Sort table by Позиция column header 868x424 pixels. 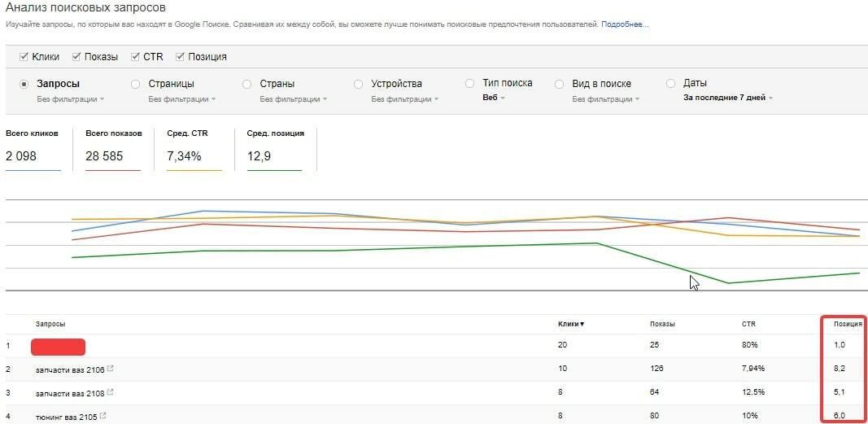tap(848, 324)
